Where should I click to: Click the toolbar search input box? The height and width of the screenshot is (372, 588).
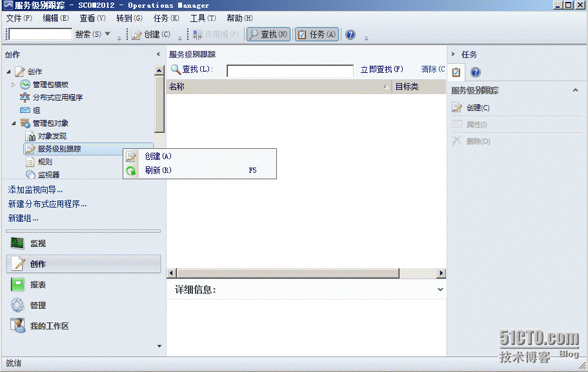(41, 34)
